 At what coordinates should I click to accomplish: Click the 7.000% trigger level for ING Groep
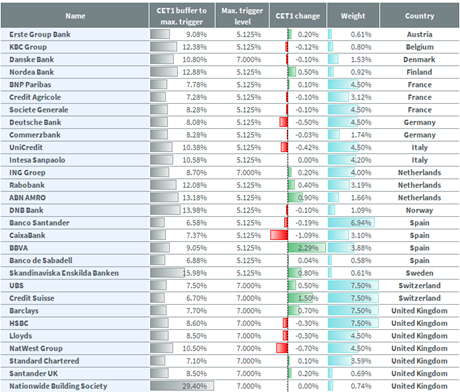(x=249, y=173)
